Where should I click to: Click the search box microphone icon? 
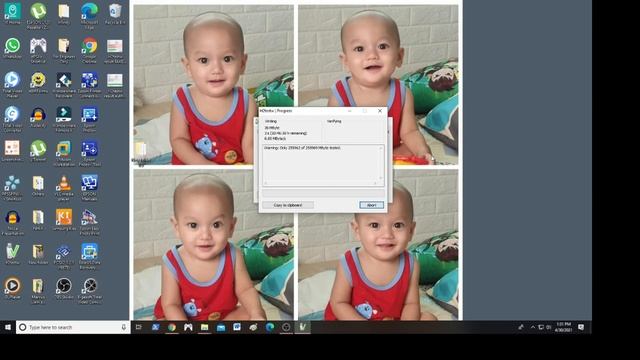point(124,327)
